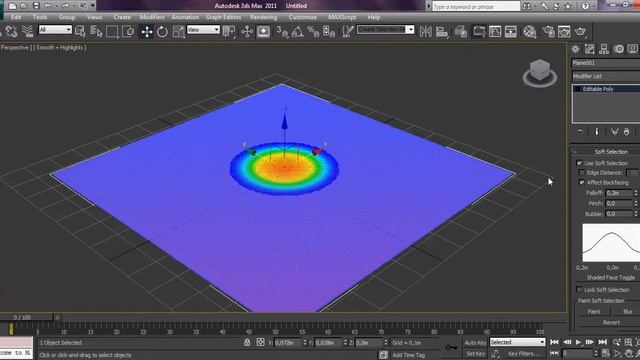The height and width of the screenshot is (360, 640).
Task: Select the Move transform tool
Action: coord(147,31)
